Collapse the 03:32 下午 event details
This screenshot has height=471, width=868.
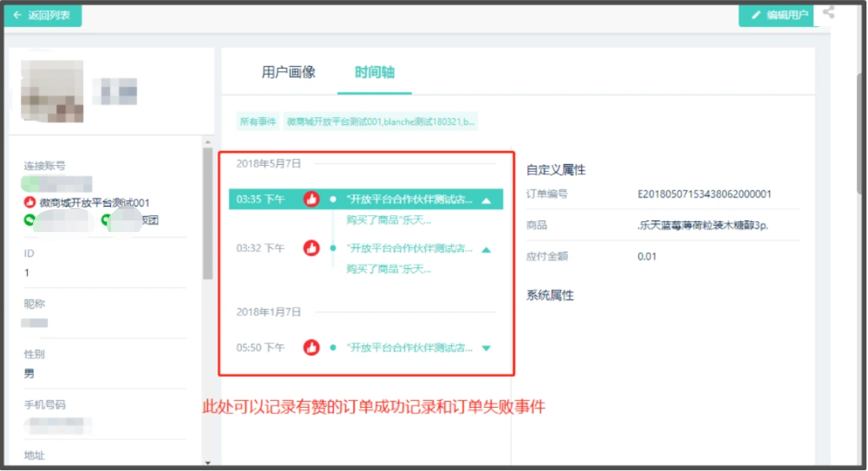coord(486,250)
